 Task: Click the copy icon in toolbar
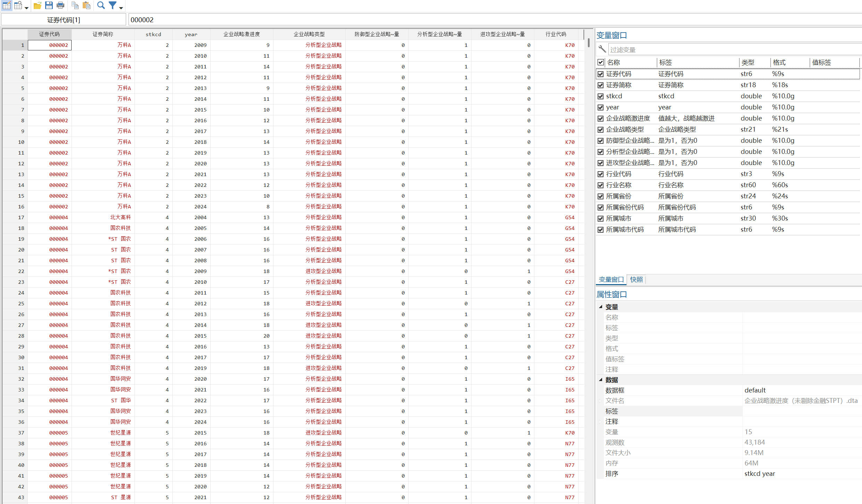tap(75, 5)
